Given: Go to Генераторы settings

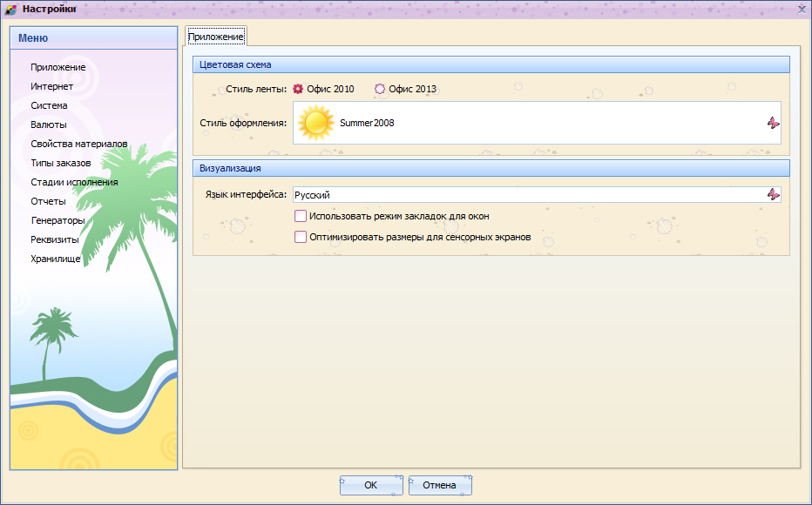Looking at the screenshot, I should (x=58, y=220).
